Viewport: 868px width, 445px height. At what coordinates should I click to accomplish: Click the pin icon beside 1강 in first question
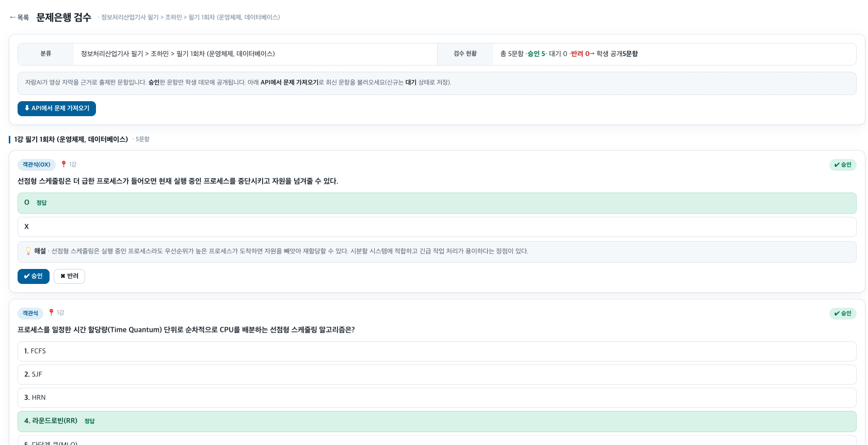tap(63, 164)
